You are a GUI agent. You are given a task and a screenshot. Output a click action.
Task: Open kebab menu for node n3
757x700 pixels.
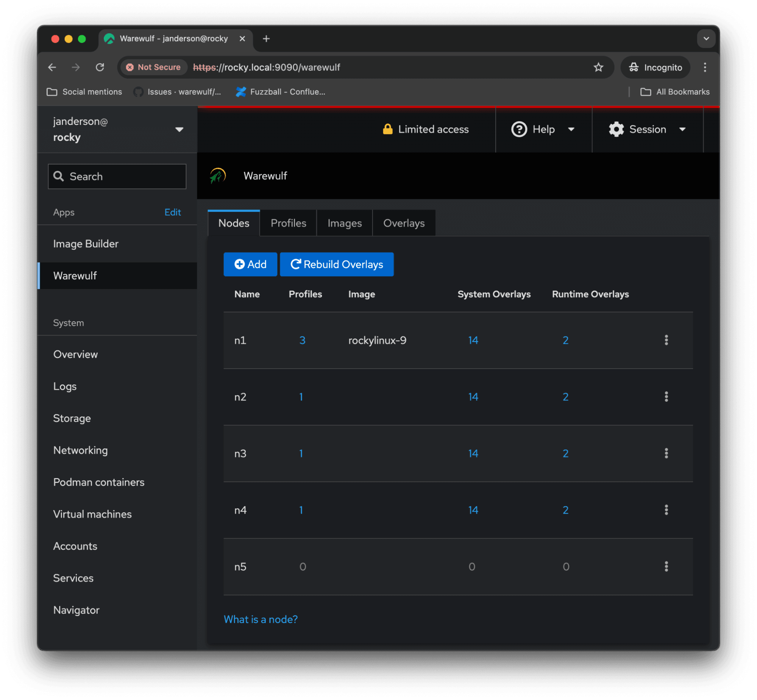(666, 453)
